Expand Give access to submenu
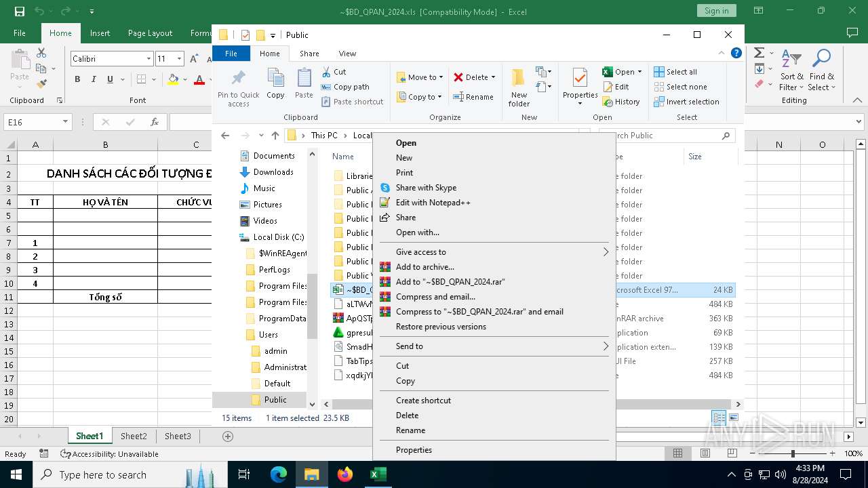Screen dimensions: 868x488 606,252
